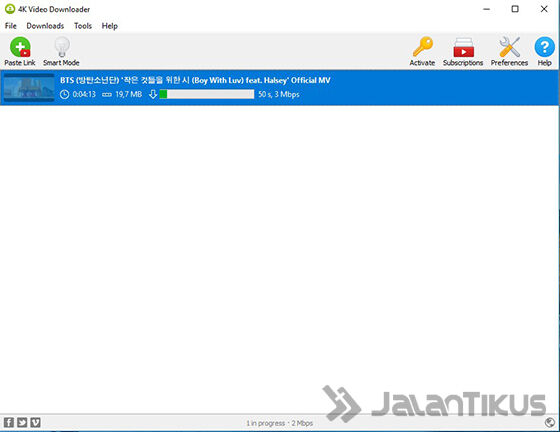The height and width of the screenshot is (432, 560).
Task: Minimize the 4K Video Downloader window
Action: click(486, 9)
